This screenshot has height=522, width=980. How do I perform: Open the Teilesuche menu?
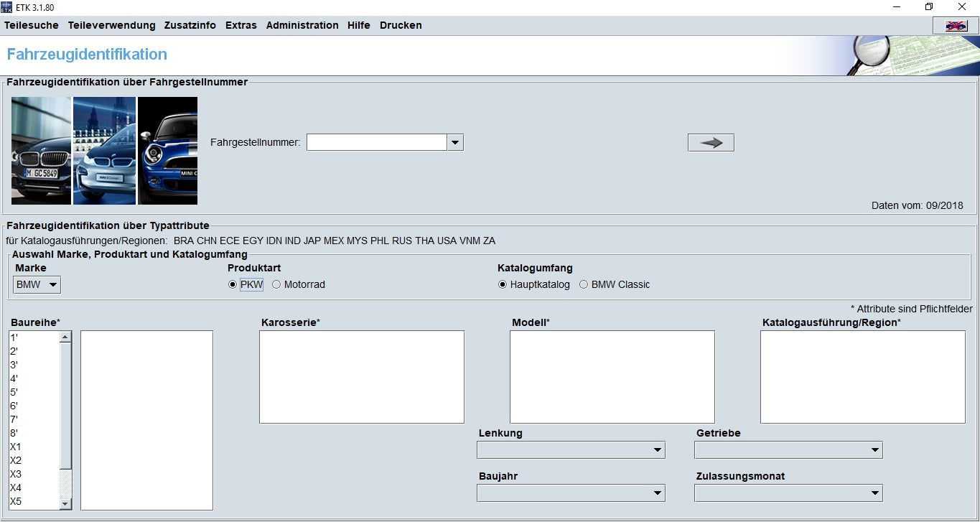coord(32,25)
